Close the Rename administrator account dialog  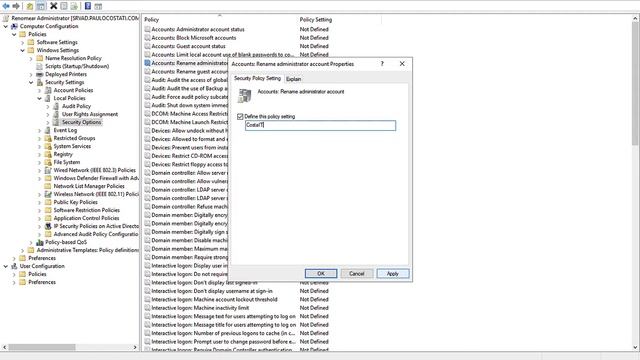pyautogui.click(x=402, y=64)
